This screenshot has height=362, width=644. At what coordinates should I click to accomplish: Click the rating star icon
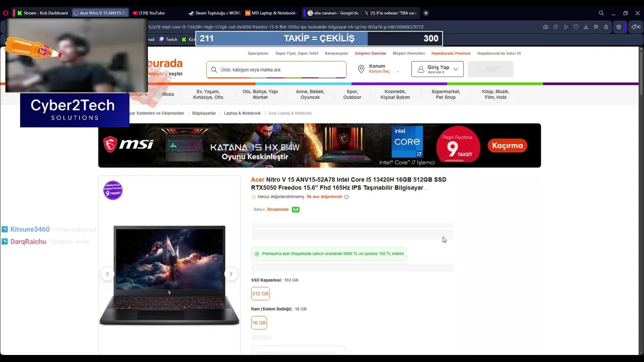(254, 197)
